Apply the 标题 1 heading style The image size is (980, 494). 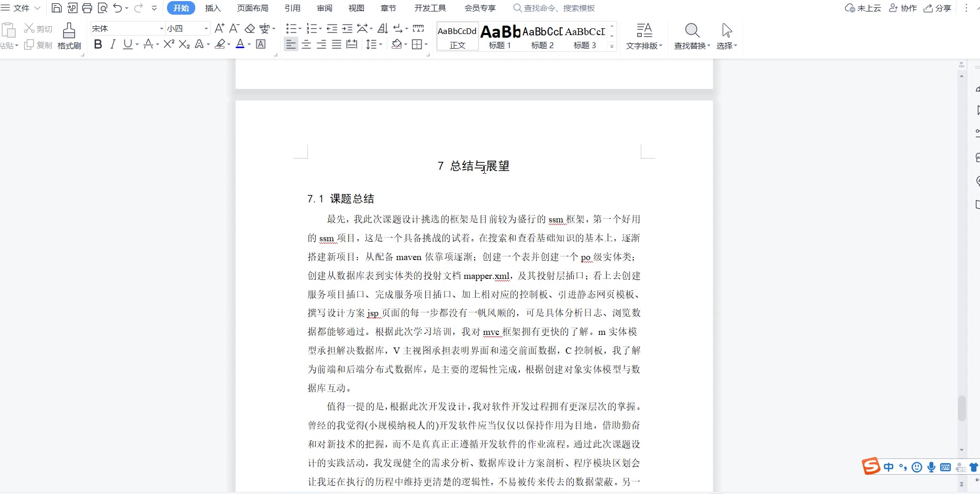pyautogui.click(x=500, y=36)
